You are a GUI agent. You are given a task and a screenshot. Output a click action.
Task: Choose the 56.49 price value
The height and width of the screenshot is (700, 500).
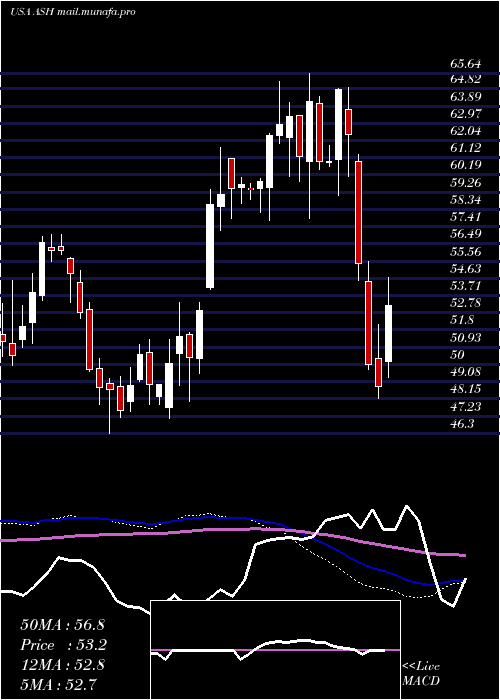tap(466, 234)
